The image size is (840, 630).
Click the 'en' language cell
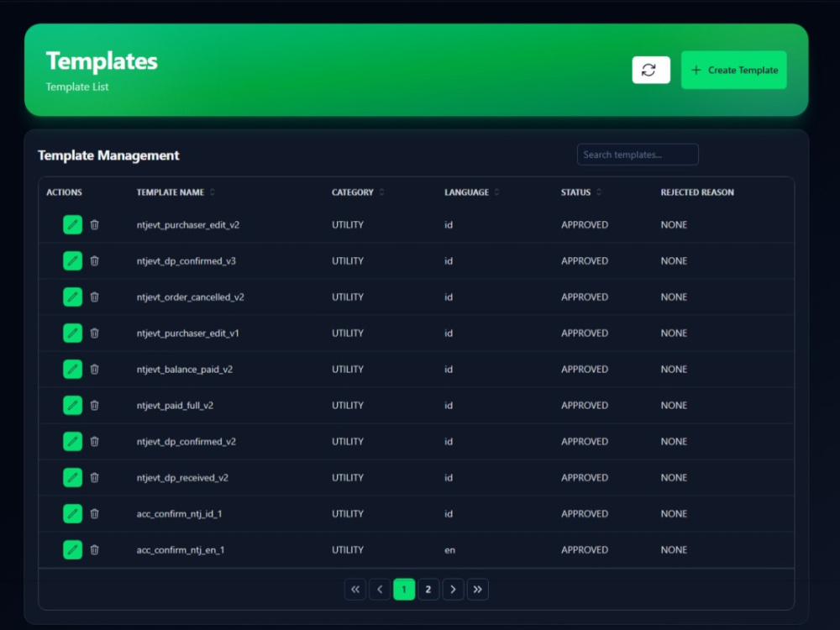coord(449,549)
